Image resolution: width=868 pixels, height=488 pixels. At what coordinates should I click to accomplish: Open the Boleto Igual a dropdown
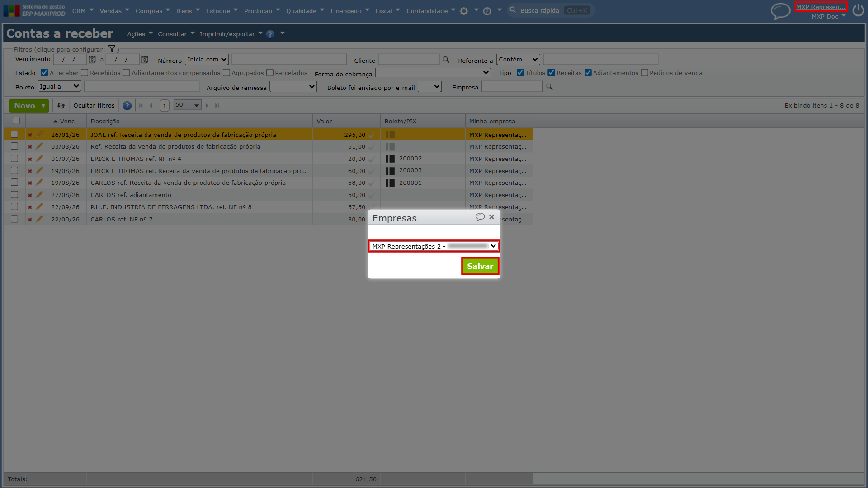(59, 87)
